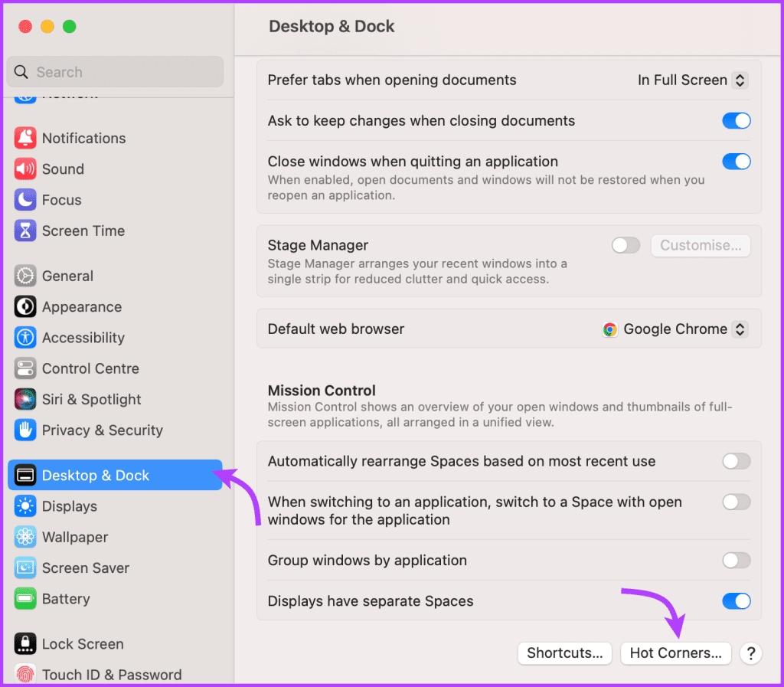Select the Privacy & Security hand icon
Screen dimensions: 784x687
pyautogui.click(x=25, y=430)
